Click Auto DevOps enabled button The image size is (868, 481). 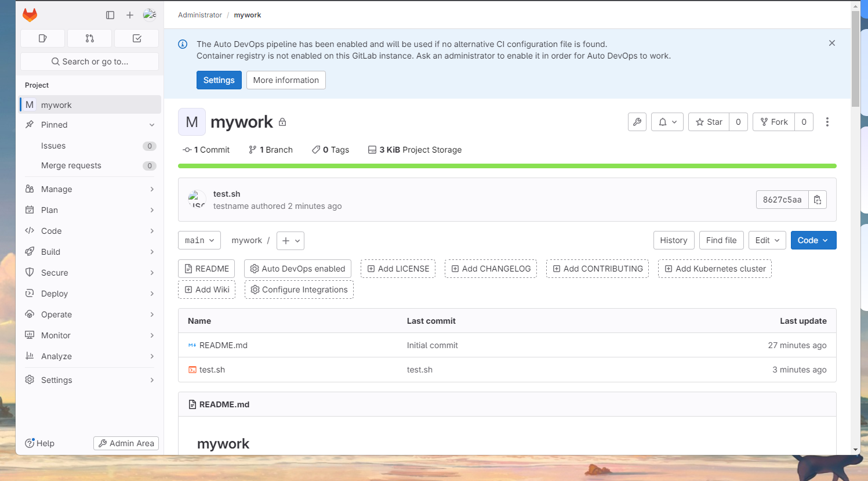pos(297,269)
